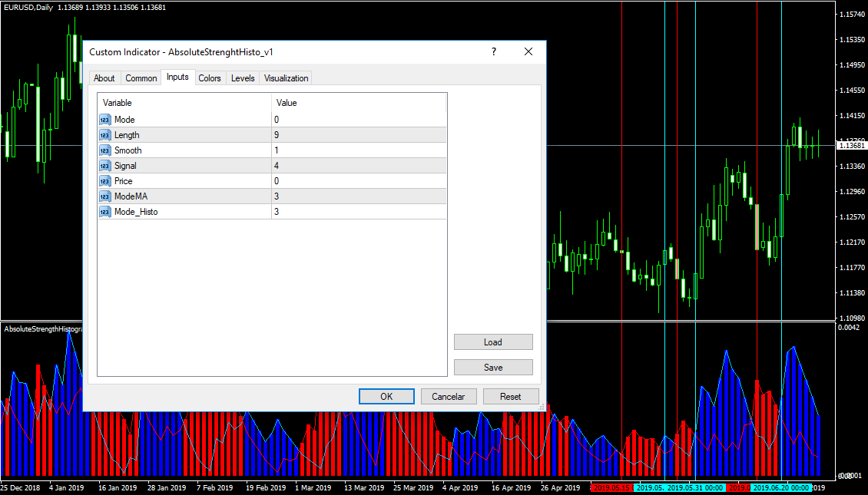Select the Smooth variable name
The image size is (868, 495).
click(x=128, y=150)
